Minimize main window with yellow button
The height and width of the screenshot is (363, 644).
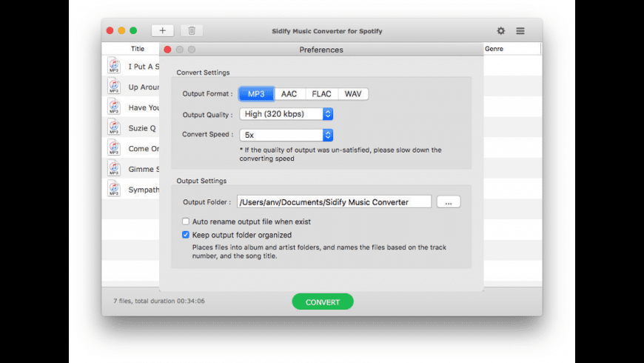click(x=121, y=30)
